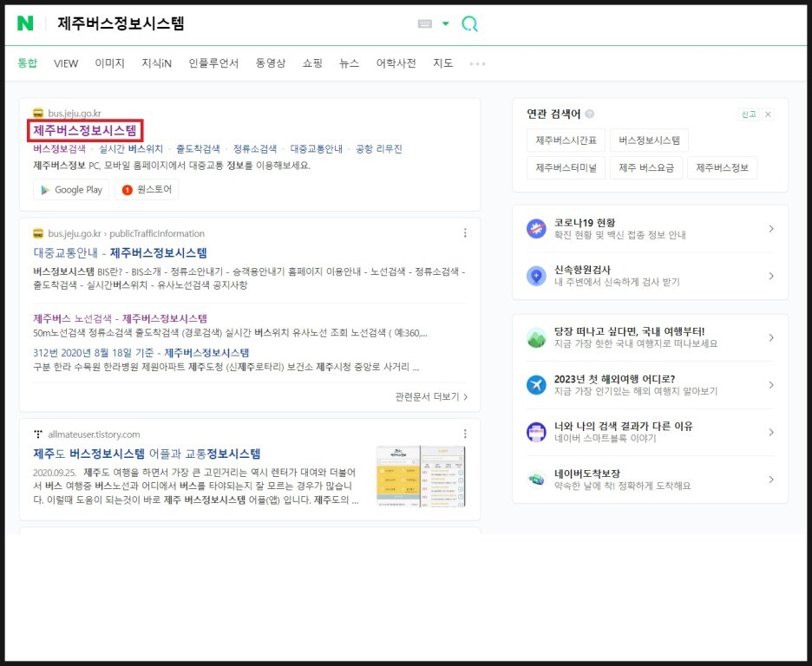Switch to the 지도 tab

tap(442, 63)
